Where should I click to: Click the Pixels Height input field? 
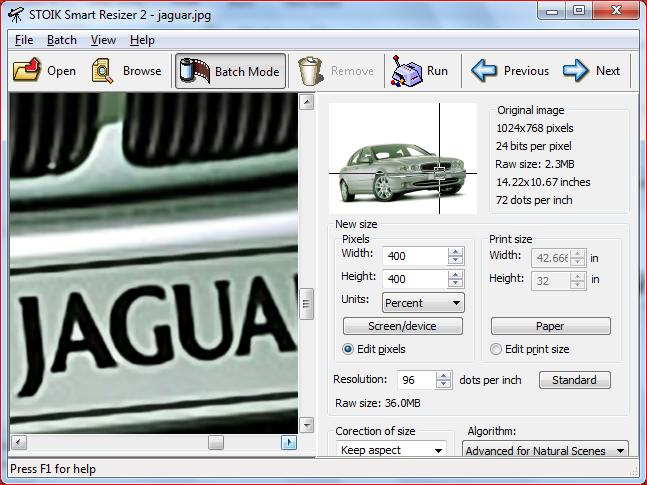(415, 279)
